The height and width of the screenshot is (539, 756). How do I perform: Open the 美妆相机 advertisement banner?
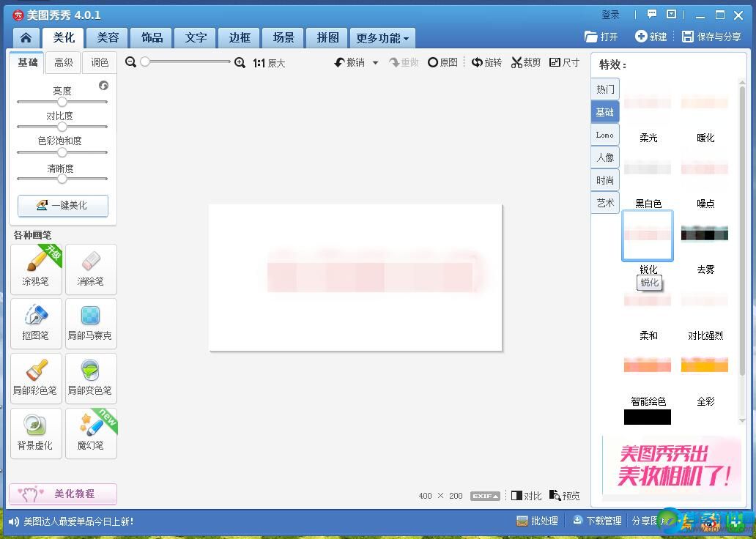672,466
